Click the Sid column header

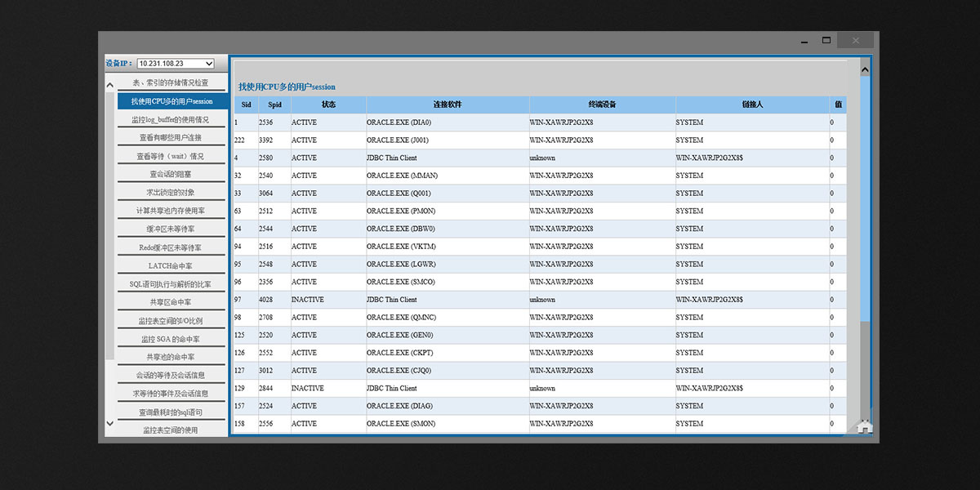click(246, 105)
